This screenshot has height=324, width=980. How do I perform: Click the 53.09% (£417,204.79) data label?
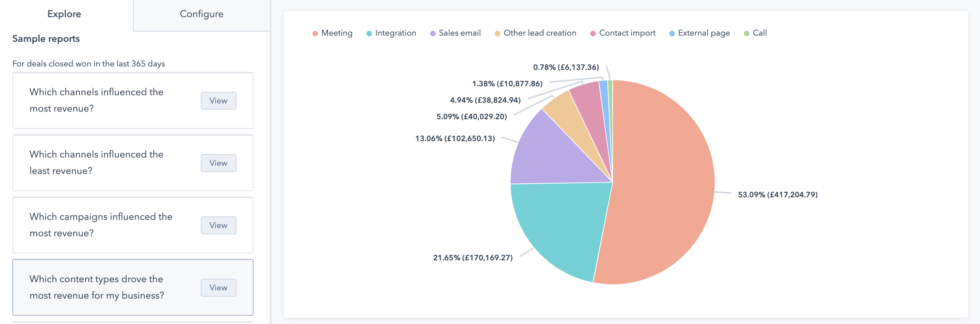coord(777,195)
